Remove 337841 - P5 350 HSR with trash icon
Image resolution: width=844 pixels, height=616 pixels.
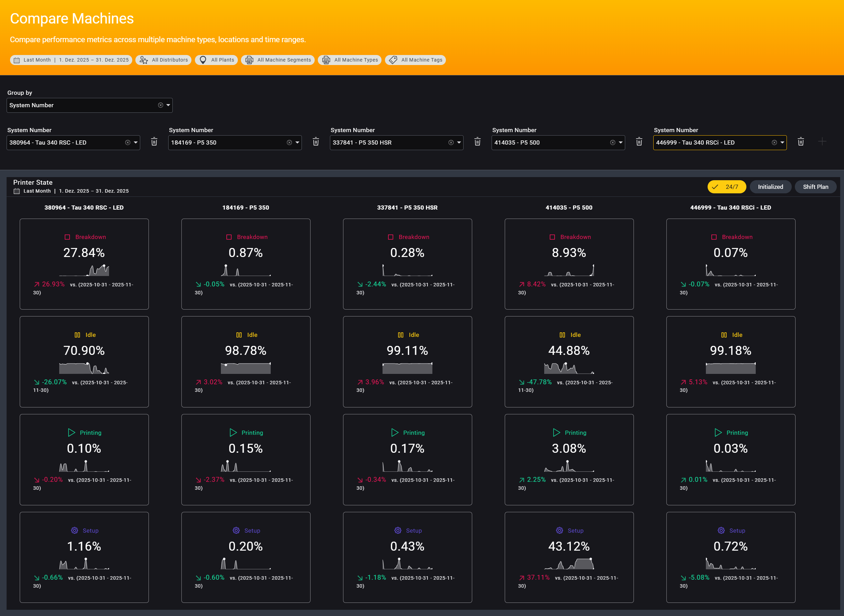(x=477, y=142)
